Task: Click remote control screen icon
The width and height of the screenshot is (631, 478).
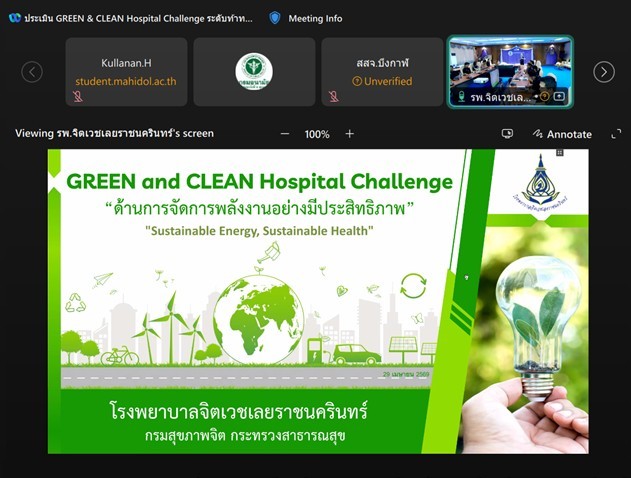Action: click(507, 134)
